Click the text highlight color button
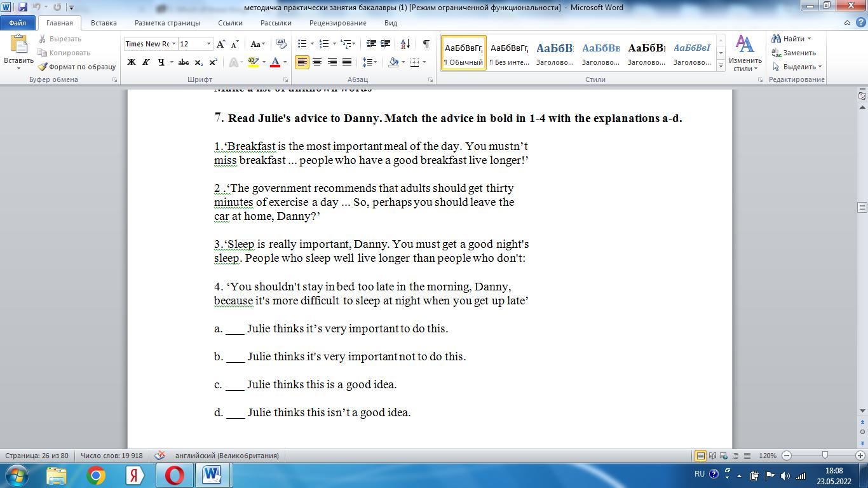 point(254,62)
